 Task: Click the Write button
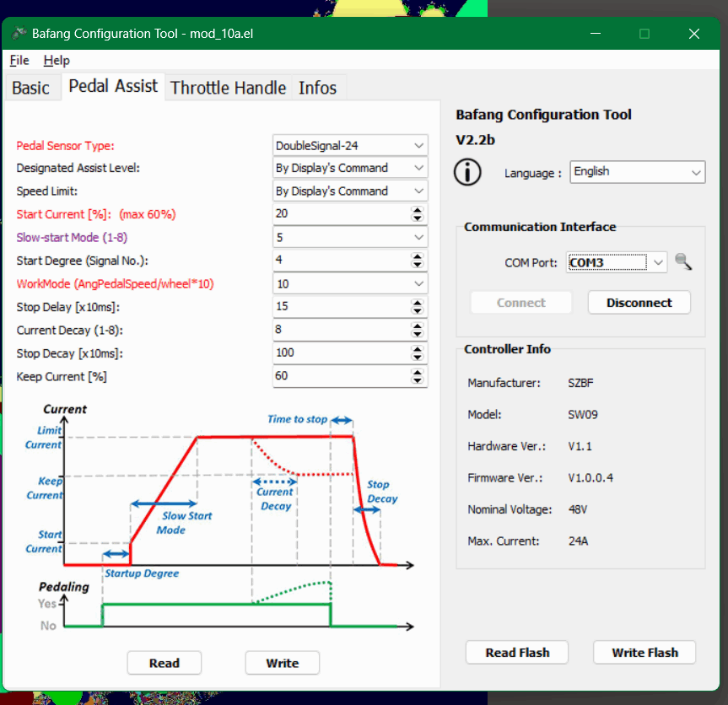[x=283, y=663]
